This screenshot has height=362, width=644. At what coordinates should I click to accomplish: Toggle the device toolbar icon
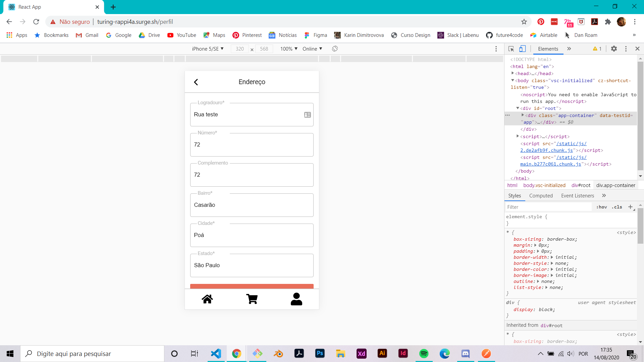pos(522,49)
